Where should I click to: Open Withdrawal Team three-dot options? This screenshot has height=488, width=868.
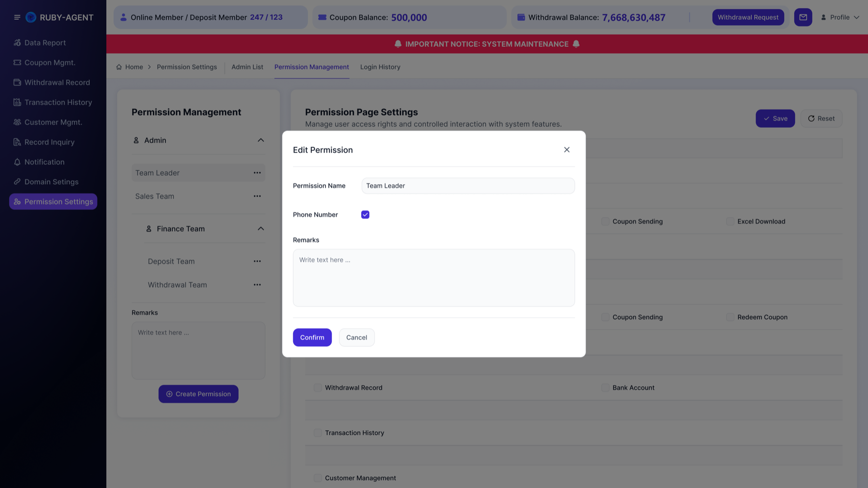[x=257, y=285]
